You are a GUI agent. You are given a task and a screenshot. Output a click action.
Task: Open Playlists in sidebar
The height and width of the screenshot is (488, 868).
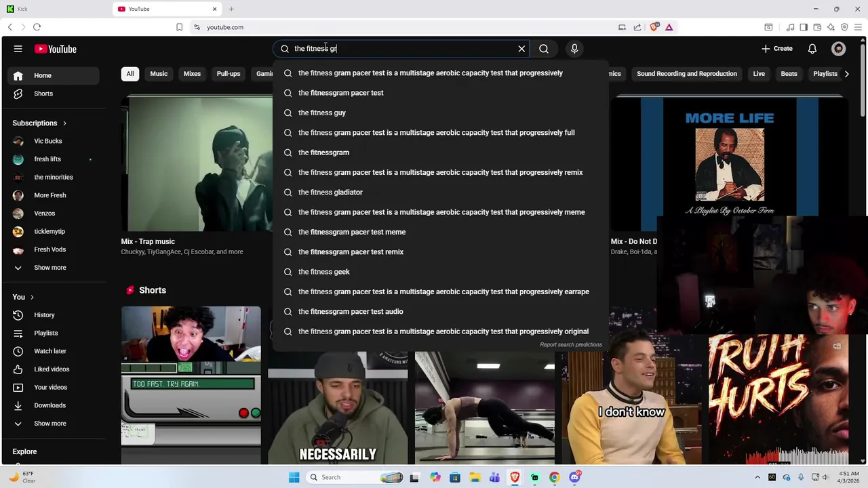[54, 333]
